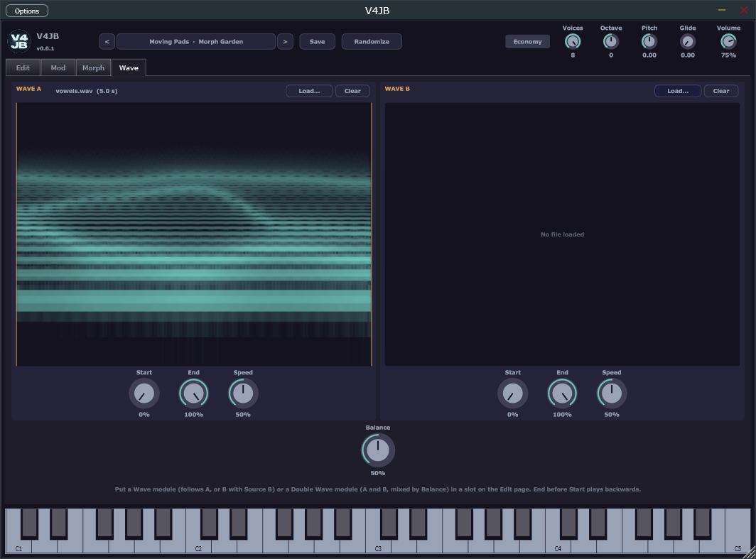Click the vowels.wav file name label
Image resolution: width=756 pixels, height=559 pixels.
pos(86,91)
